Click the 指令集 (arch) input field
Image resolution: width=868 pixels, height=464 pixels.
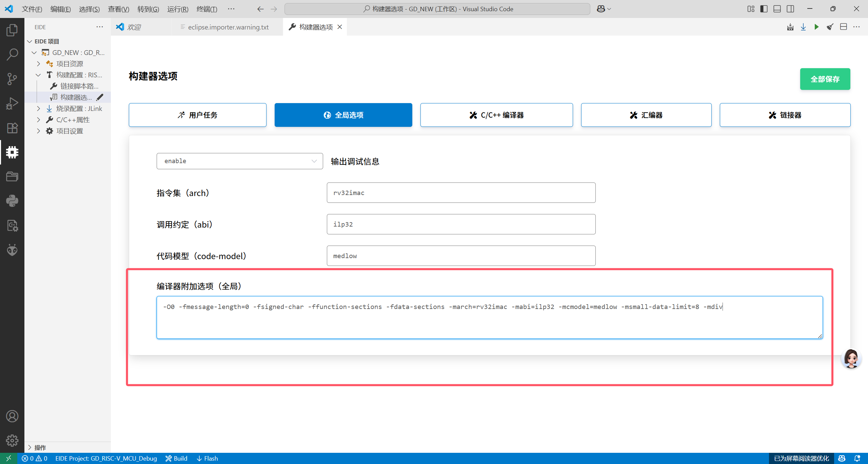pos(461,193)
